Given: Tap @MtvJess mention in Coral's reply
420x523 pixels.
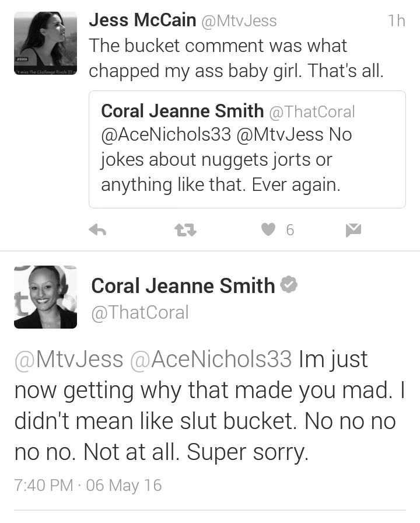Looking at the screenshot, I should click(69, 359).
